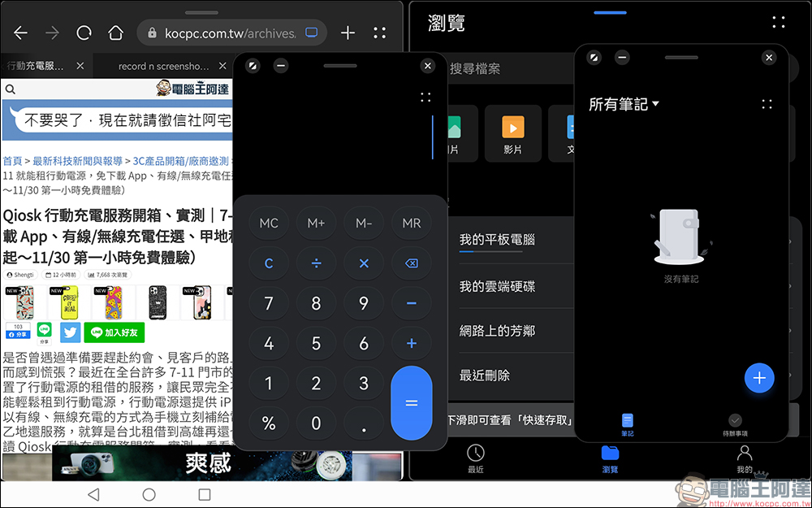The width and height of the screenshot is (812, 508).
Task: Go to browser home page
Action: click(x=115, y=33)
